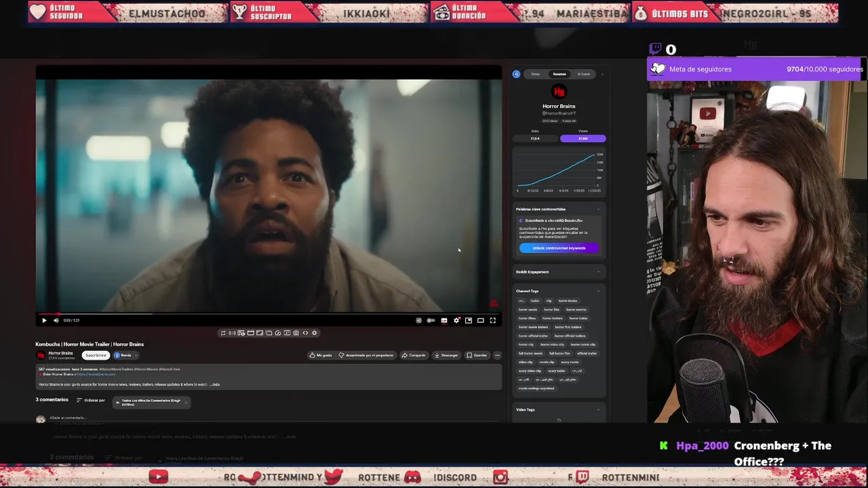Click the screenshot camera icon below player

[296, 333]
